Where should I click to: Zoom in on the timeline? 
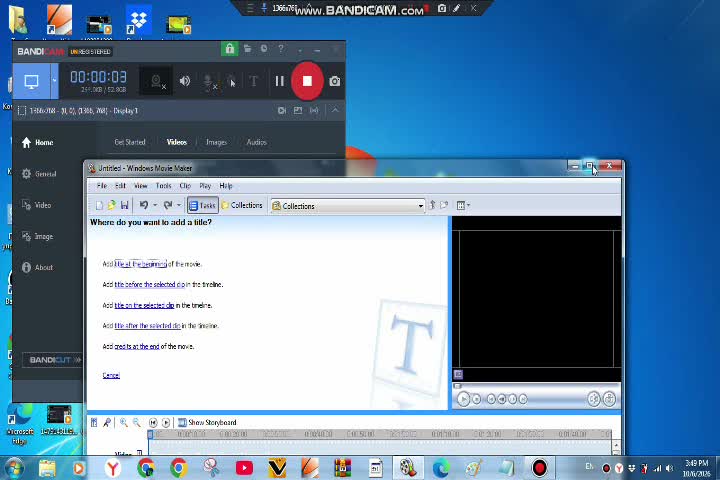click(x=124, y=422)
